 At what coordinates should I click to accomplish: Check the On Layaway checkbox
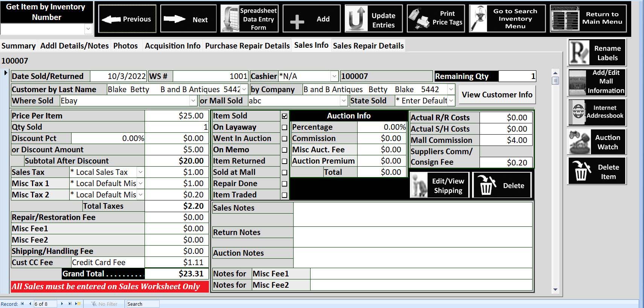(x=285, y=127)
